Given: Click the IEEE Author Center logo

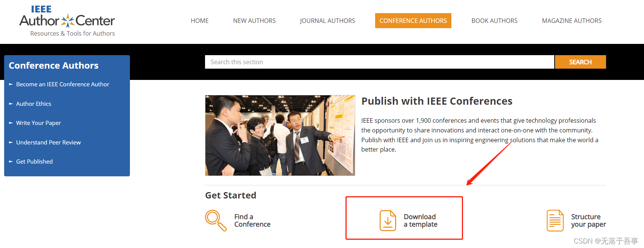Looking at the screenshot, I should pyautogui.click(x=67, y=17).
